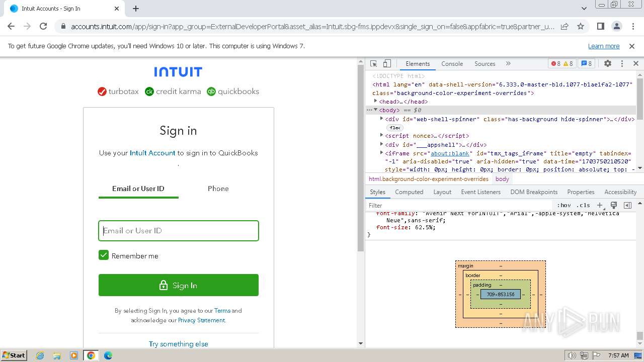Open the Terms link

pos(222,311)
